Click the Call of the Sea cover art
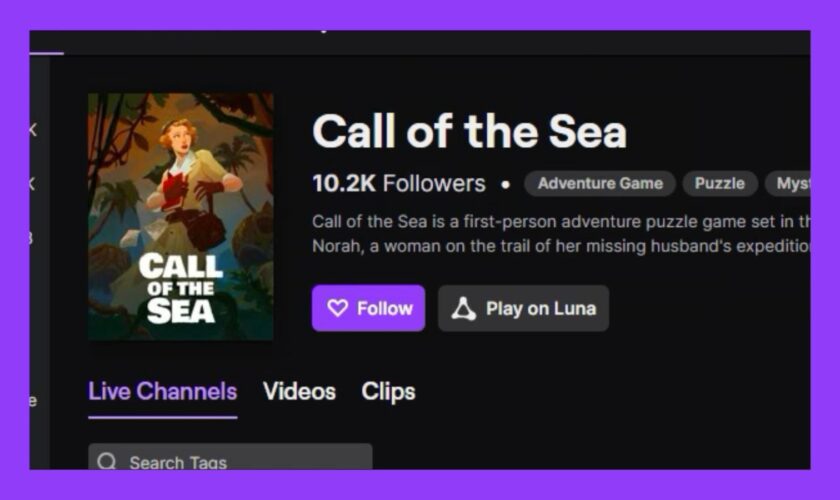Screen dimensions: 840x500 click(180, 216)
